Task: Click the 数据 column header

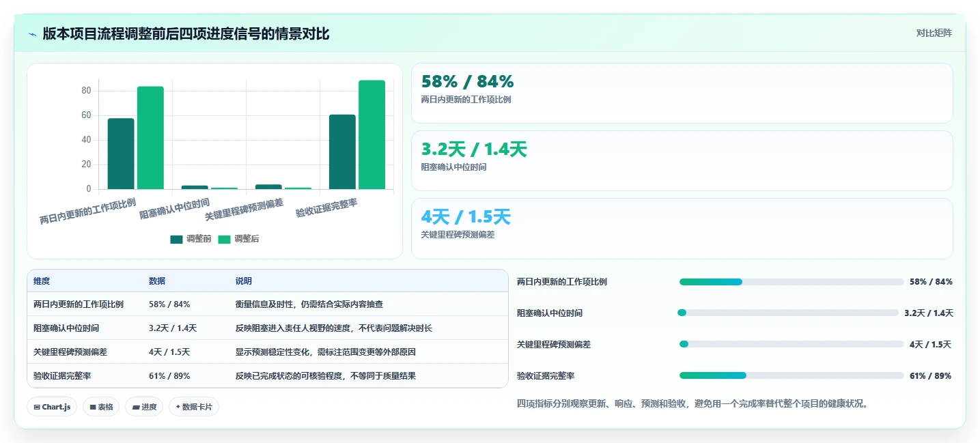Action: click(157, 281)
